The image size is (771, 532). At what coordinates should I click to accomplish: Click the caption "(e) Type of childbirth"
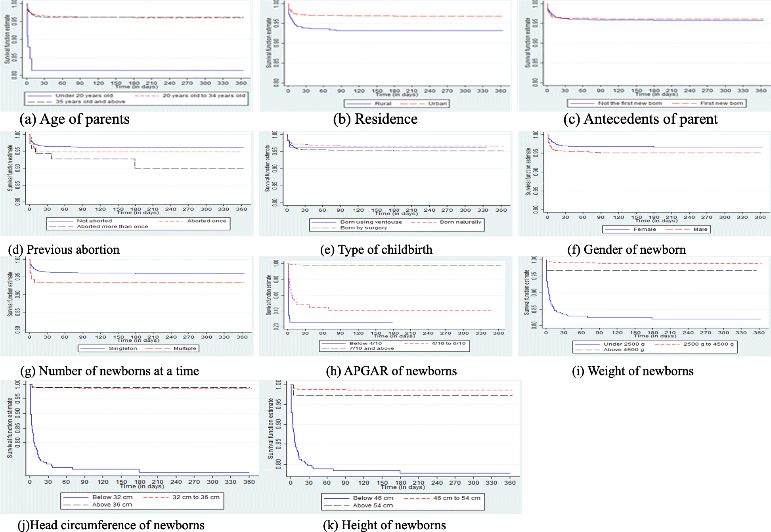click(x=376, y=250)
